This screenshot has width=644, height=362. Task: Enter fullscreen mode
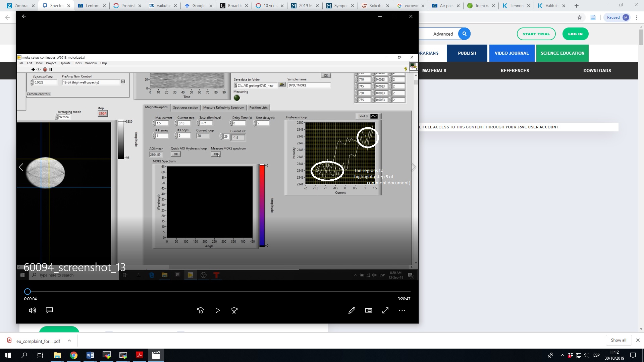click(385, 310)
